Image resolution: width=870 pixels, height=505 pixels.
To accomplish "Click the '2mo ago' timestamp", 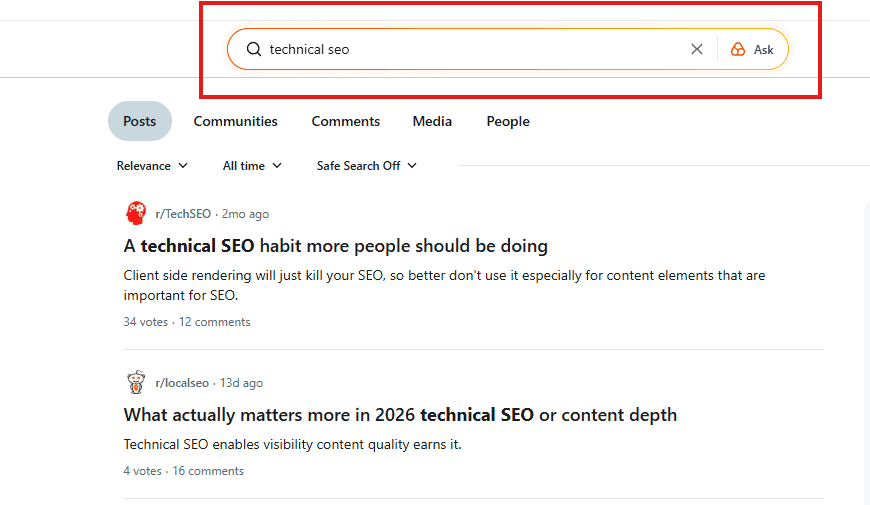I will pos(245,214).
